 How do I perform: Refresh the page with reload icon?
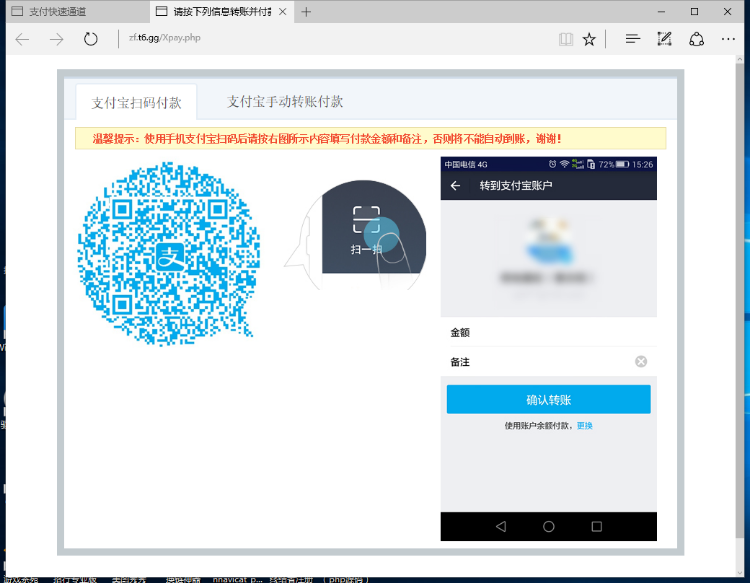90,39
